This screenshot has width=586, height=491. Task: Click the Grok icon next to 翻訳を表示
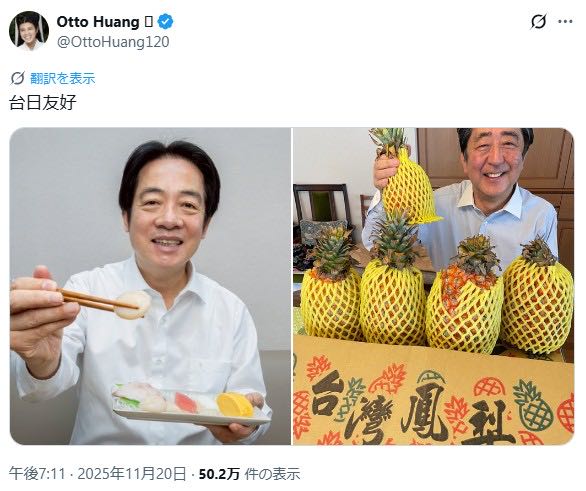(x=18, y=78)
